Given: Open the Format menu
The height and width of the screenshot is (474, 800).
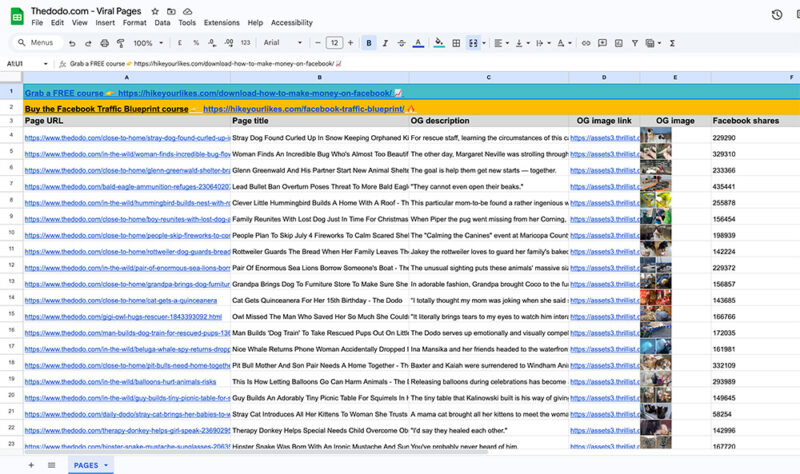Looking at the screenshot, I should (132, 22).
